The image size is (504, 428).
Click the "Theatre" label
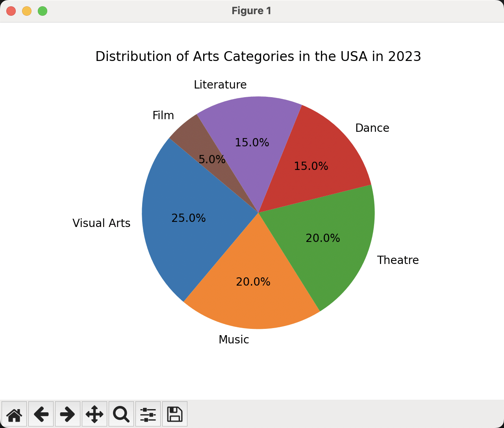coord(398,260)
